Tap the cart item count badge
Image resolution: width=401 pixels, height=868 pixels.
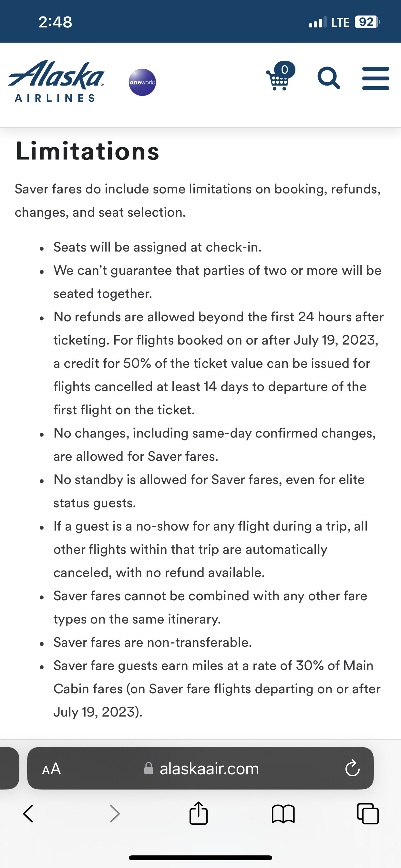pos(285,69)
